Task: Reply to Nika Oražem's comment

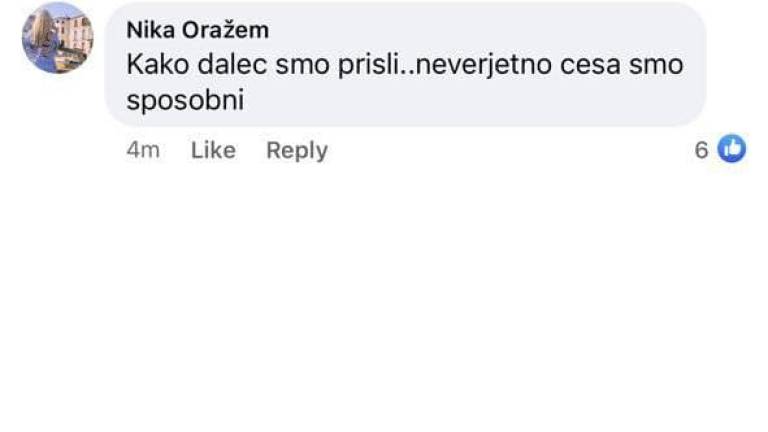Action: pyautogui.click(x=297, y=150)
